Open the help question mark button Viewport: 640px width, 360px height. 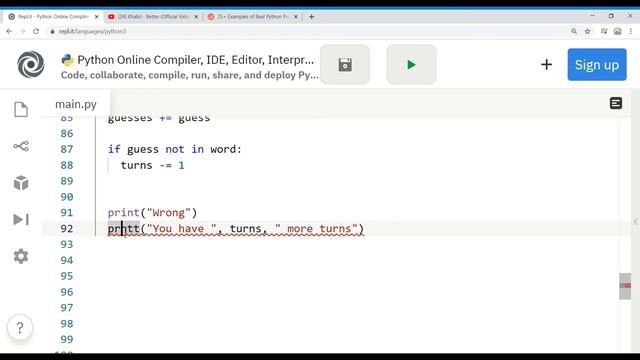(x=20, y=327)
